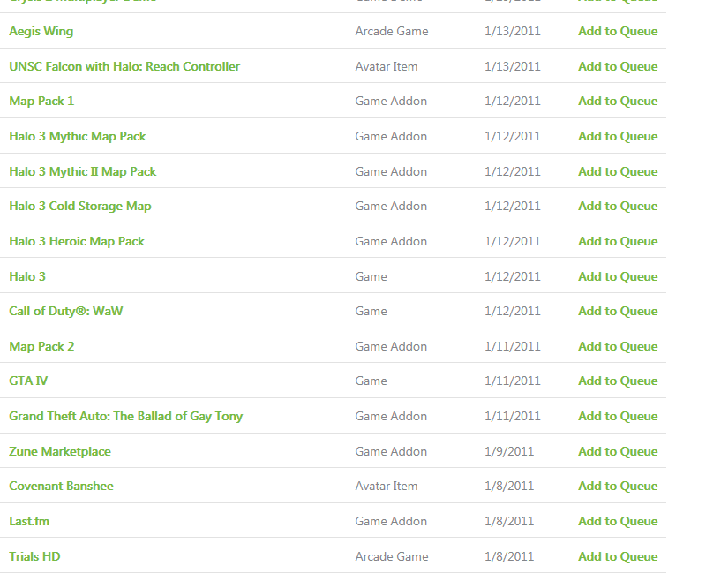The height and width of the screenshot is (581, 728).
Task: Add GTA IV to queue
Action: tap(618, 381)
